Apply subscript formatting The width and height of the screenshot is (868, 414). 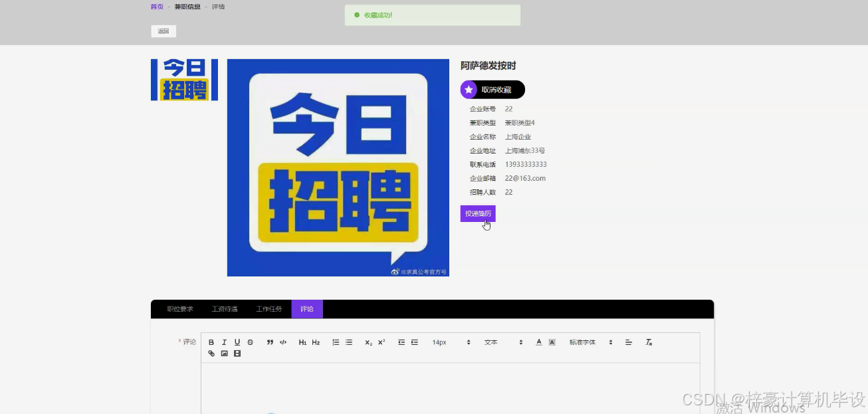368,342
